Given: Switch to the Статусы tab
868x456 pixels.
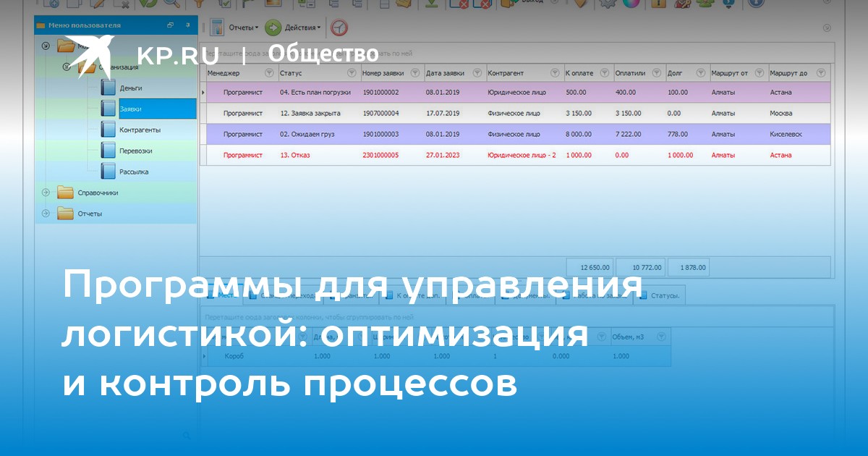Looking at the screenshot, I should coord(664,295).
